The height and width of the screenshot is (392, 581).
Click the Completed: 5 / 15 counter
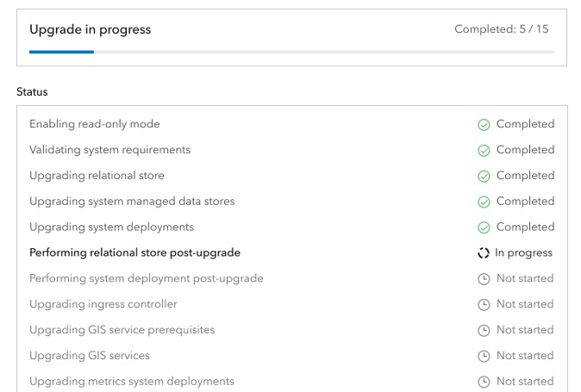coord(501,29)
